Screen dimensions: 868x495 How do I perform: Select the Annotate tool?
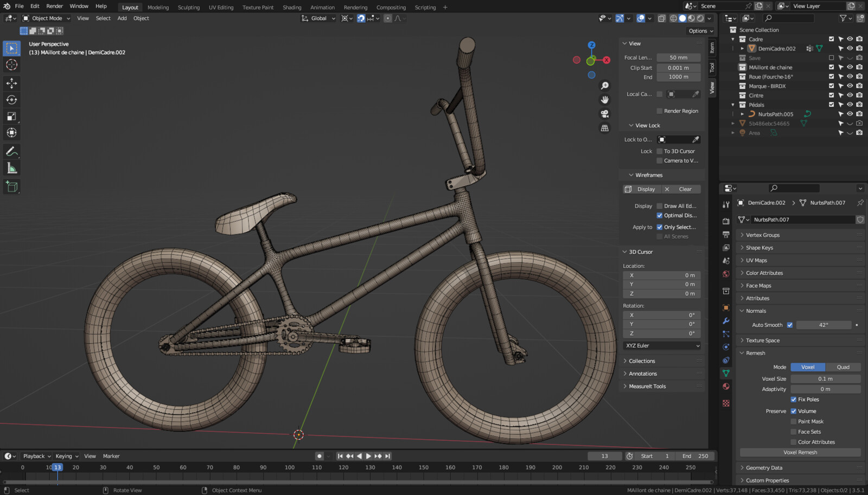(x=11, y=151)
